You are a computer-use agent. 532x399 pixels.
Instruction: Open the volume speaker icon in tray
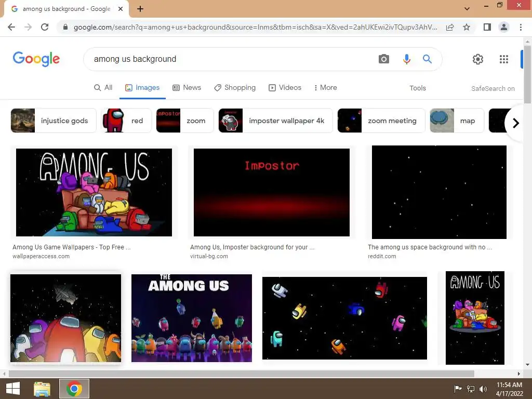483,389
